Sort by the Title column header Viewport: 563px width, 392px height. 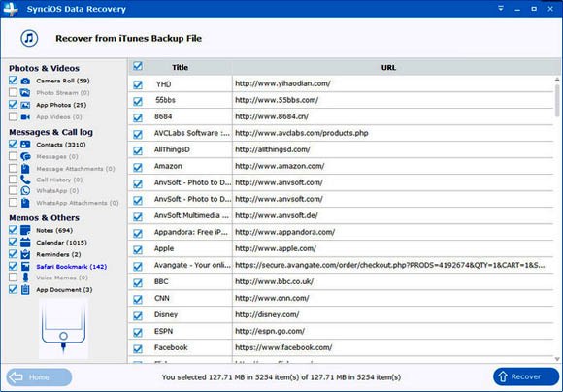(x=180, y=67)
